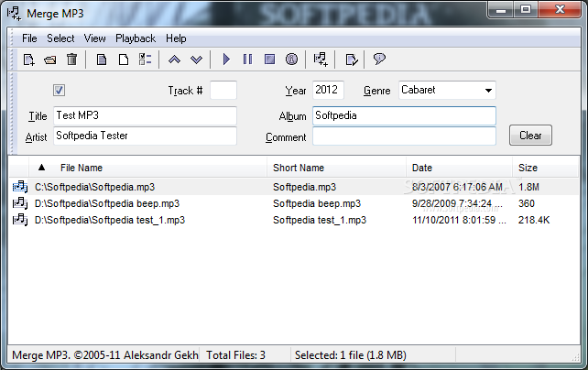This screenshot has height=370, width=588.
Task: Click the Title field with Test MP3
Action: coord(145,115)
